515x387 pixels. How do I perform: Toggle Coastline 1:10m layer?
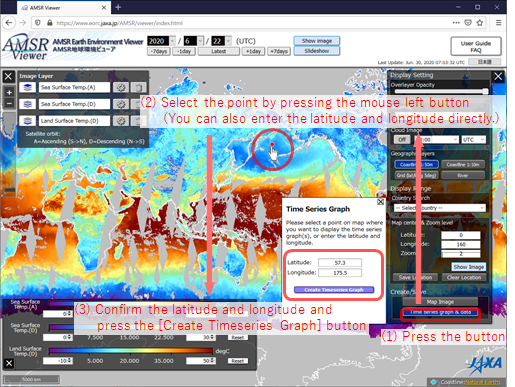pos(463,164)
